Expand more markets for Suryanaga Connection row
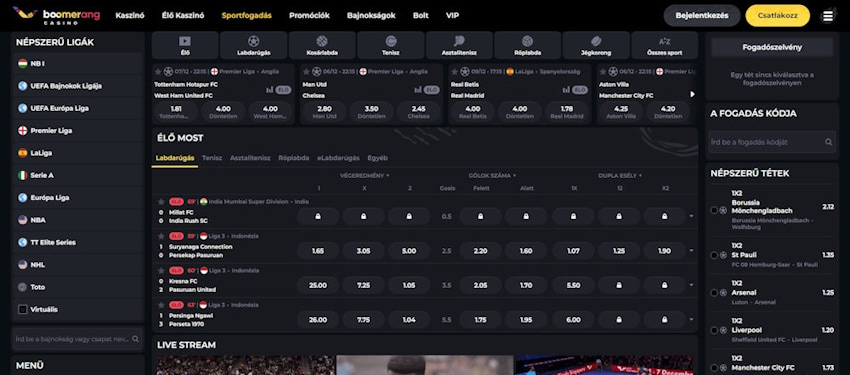This screenshot has height=375, width=850. pos(691,251)
